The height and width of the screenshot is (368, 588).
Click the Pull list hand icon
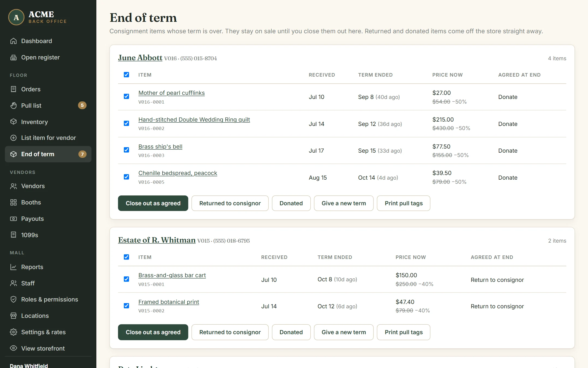point(13,105)
